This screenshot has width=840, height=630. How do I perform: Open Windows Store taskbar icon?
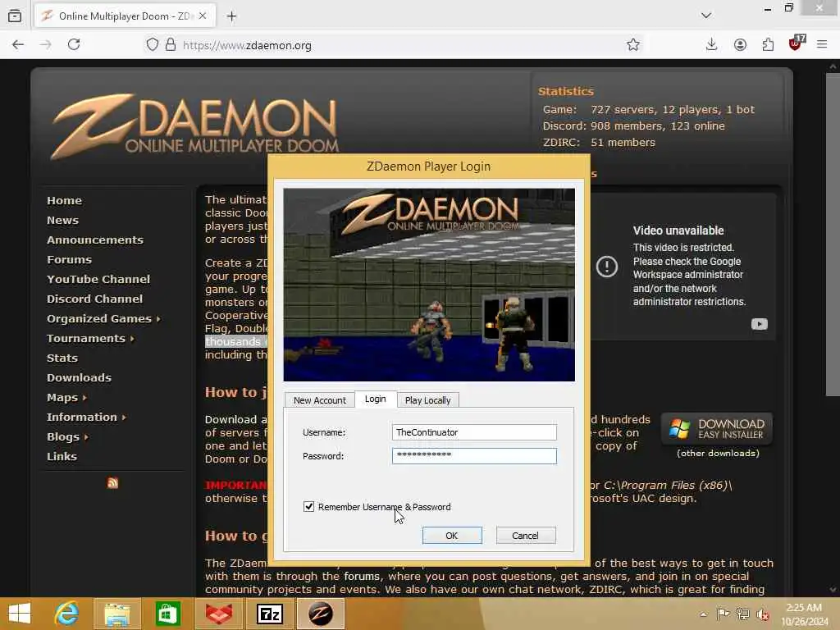coord(167,614)
